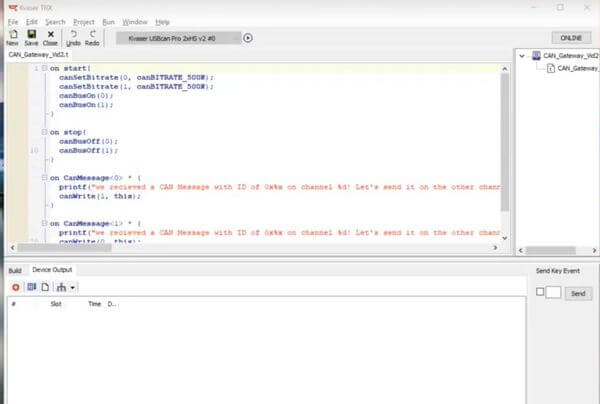This screenshot has width=600, height=404.
Task: Click editor horizontal scrollbar left arrow
Action: [13, 248]
